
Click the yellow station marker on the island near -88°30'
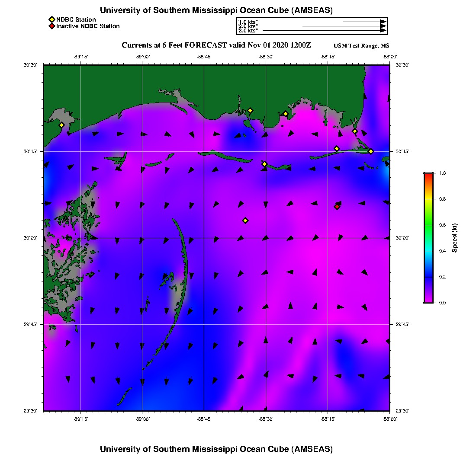[x=264, y=164]
